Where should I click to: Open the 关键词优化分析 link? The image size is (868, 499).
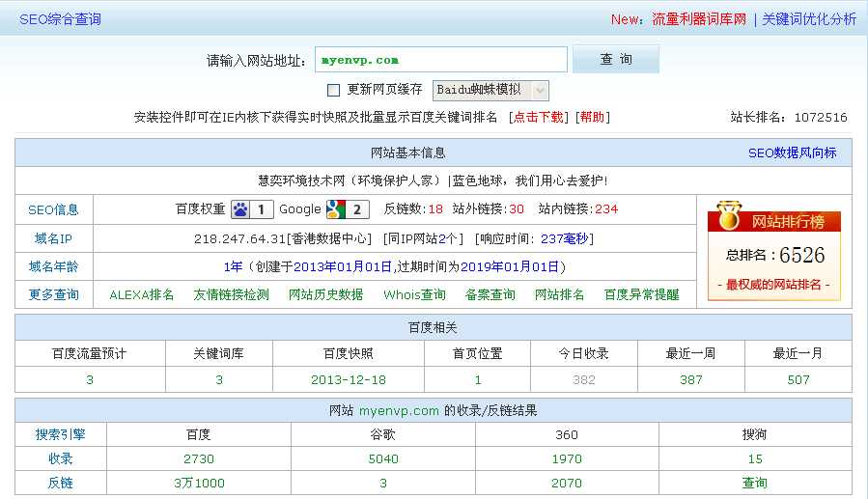(x=809, y=19)
